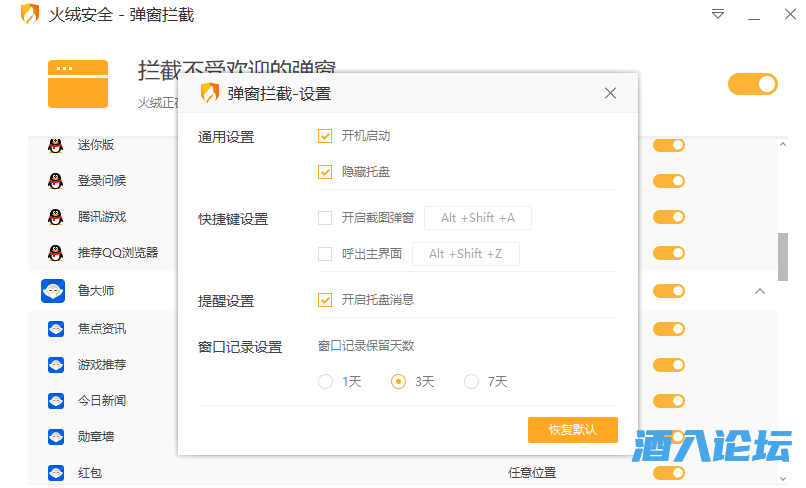Click the QQ penguin icon beside 腾讯游戏
This screenshot has width=806, height=488.
coord(55,217)
